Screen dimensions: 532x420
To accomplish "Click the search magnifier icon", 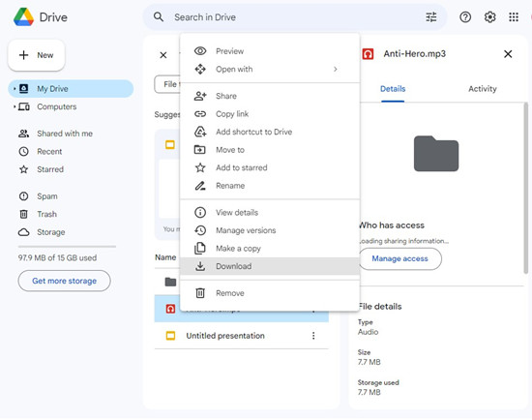I will [x=159, y=17].
